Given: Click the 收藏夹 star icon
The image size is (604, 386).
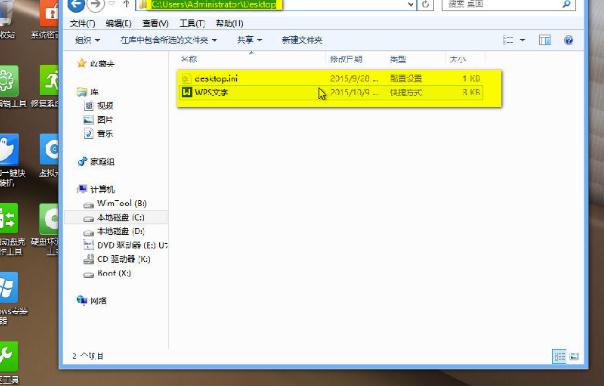Looking at the screenshot, I should (x=81, y=63).
